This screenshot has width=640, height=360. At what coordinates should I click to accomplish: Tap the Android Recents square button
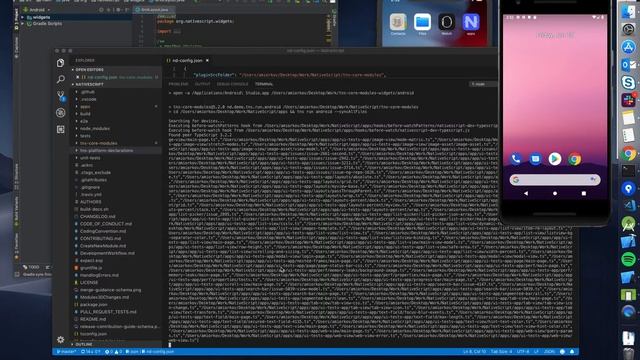[584, 193]
